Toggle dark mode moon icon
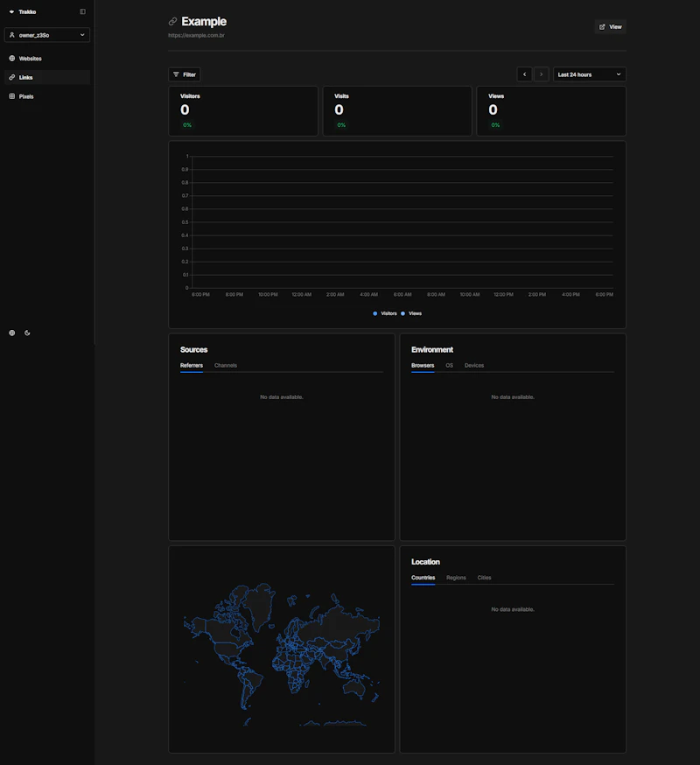This screenshot has height=765, width=700. [27, 333]
